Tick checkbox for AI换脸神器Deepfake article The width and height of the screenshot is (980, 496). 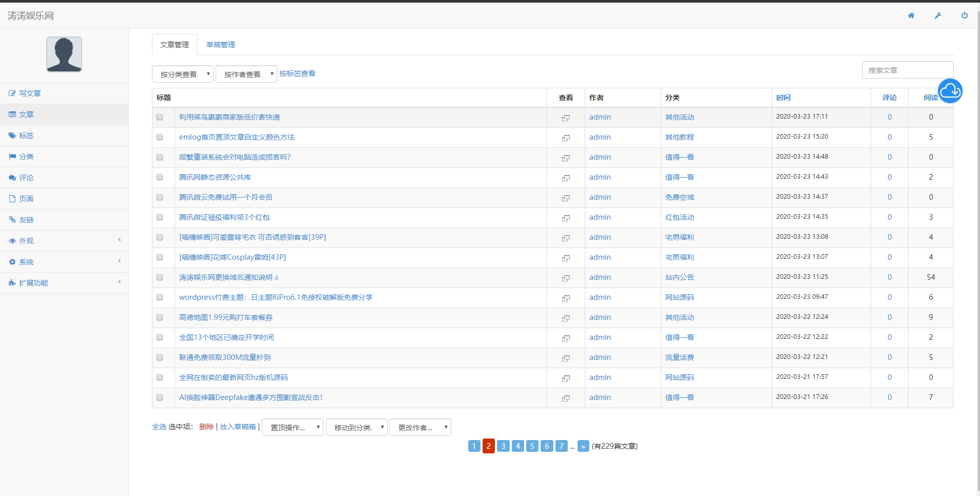160,397
